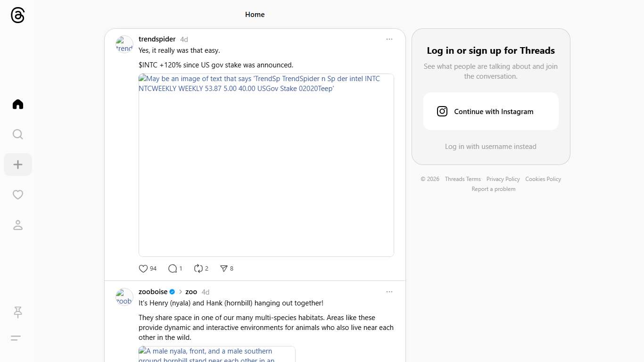
Task: Open the More menu at sidebar bottom
Action: coord(16,338)
